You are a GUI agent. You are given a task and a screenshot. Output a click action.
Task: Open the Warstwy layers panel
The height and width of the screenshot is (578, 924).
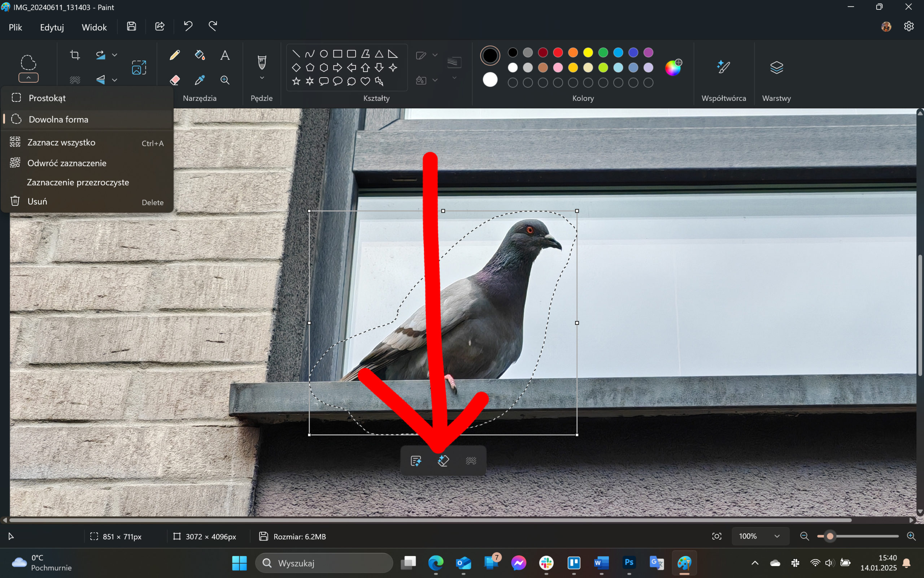pyautogui.click(x=777, y=67)
